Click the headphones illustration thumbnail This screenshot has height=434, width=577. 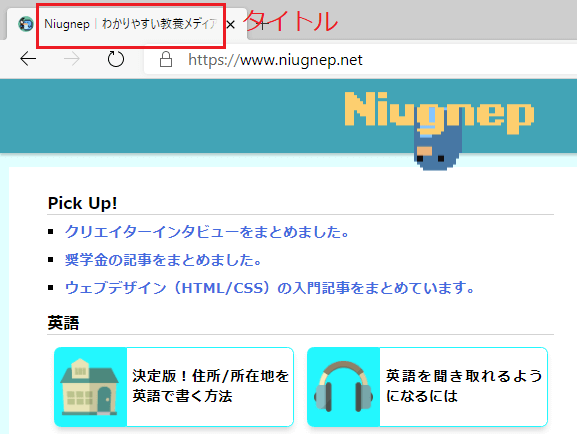pyautogui.click(x=343, y=387)
